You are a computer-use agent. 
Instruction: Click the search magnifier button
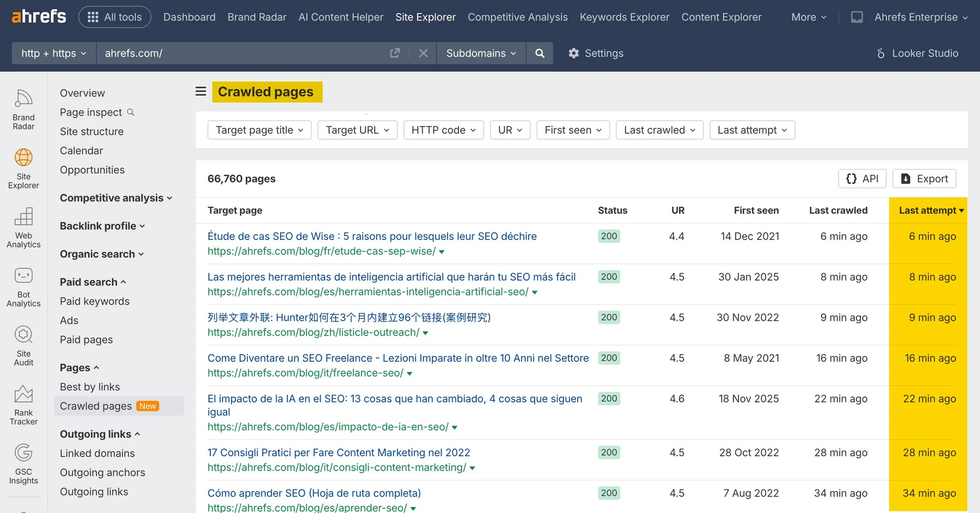pyautogui.click(x=540, y=53)
